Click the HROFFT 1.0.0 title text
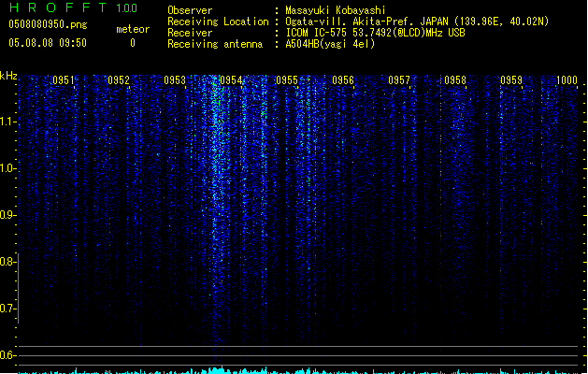The image size is (588, 374). [x=73, y=7]
